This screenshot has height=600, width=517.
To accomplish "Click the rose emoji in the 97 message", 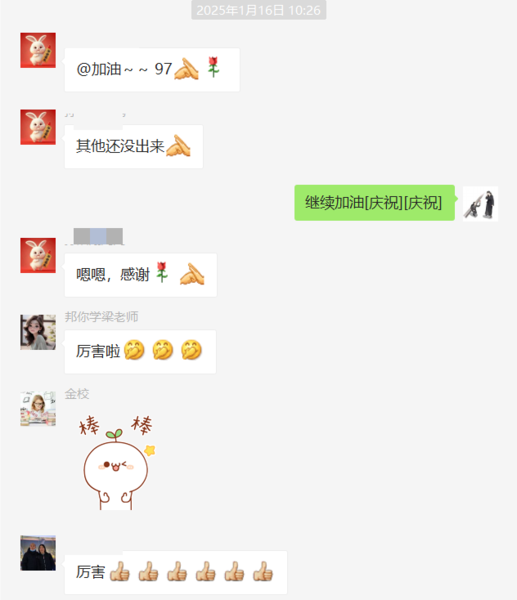I will pos(213,67).
